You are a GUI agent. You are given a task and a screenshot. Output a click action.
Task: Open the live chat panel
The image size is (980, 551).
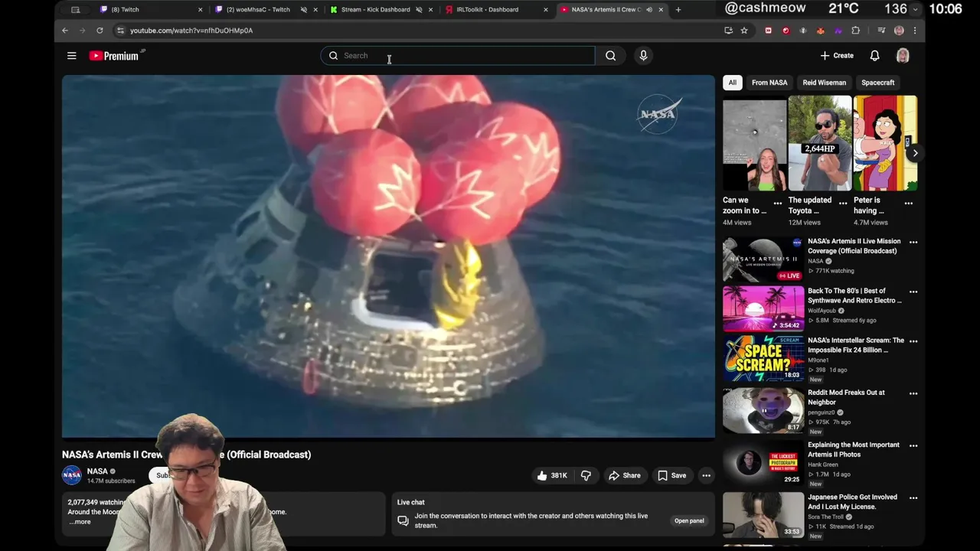click(689, 520)
